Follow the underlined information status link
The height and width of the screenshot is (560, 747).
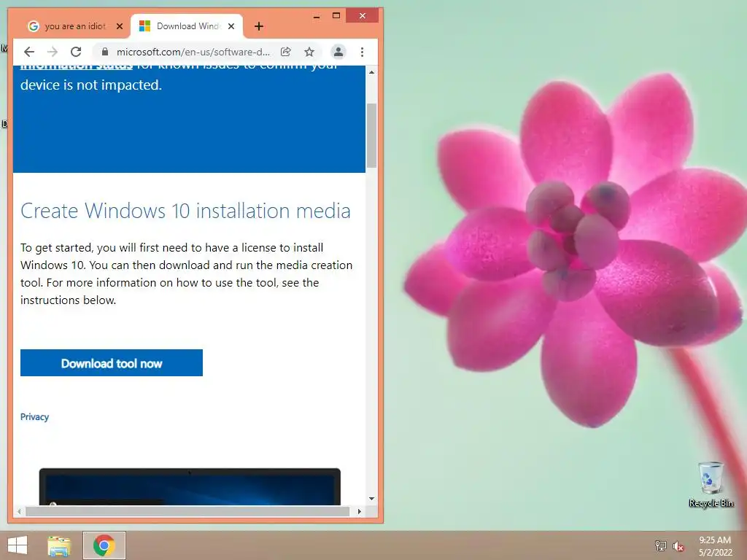76,67
